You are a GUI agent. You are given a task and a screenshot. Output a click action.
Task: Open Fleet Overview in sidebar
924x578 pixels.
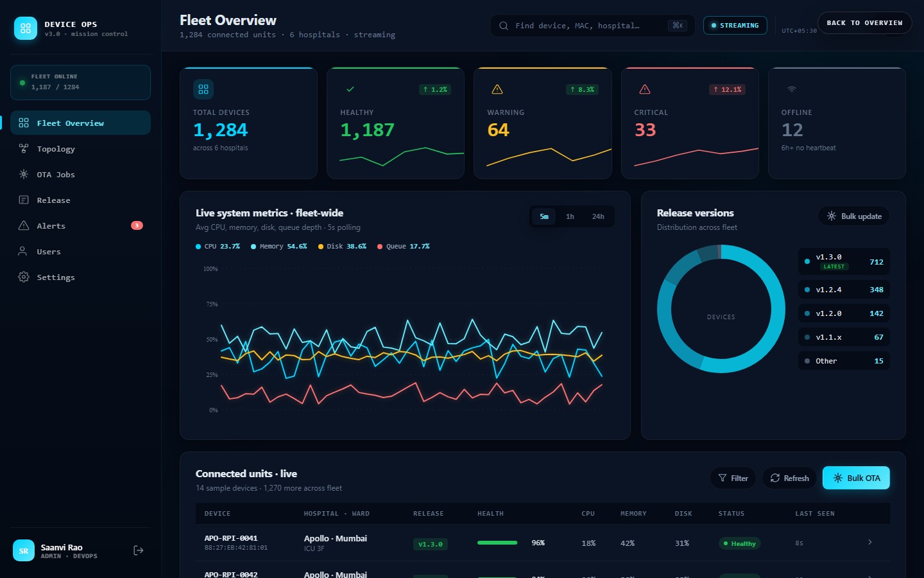point(80,123)
